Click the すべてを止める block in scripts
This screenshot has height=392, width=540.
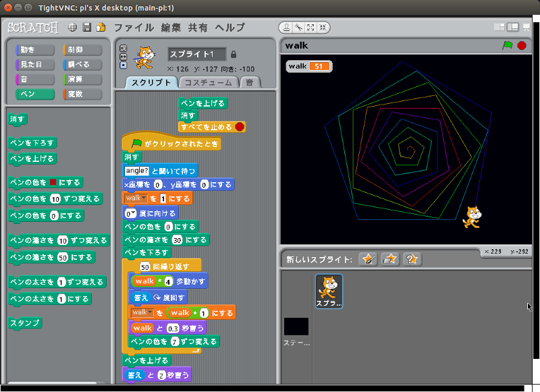tap(212, 127)
